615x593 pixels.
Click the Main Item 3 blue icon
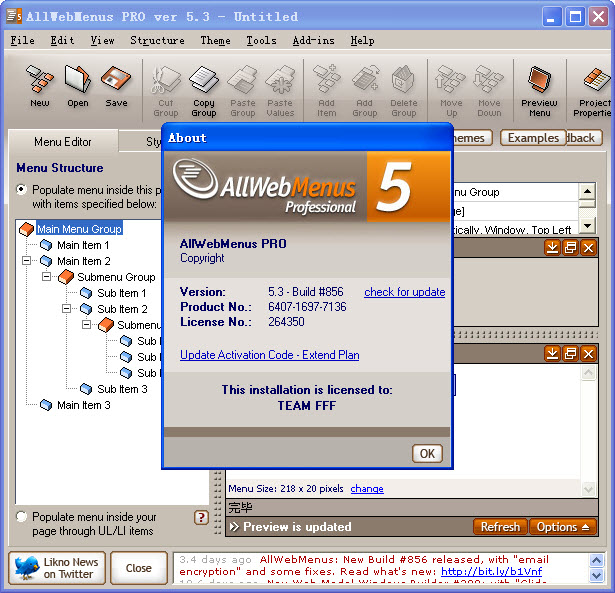coord(46,405)
